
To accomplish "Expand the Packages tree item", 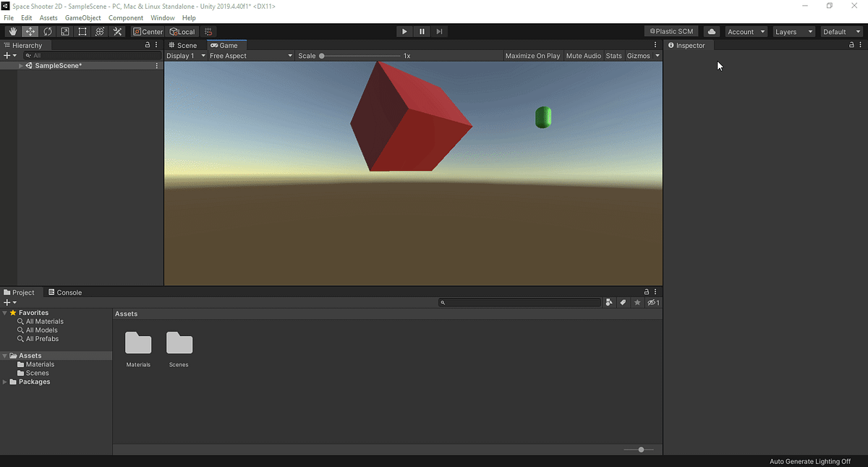I will tap(5, 382).
